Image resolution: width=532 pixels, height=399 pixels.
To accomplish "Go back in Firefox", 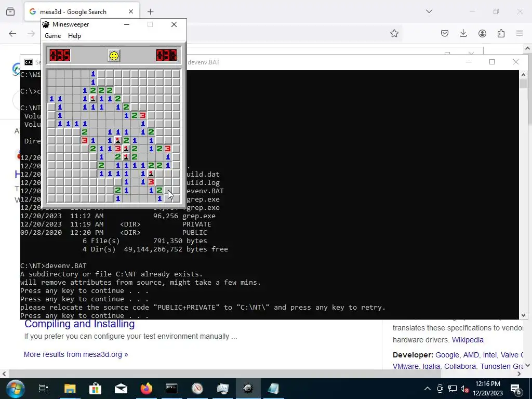I will coord(12,33).
